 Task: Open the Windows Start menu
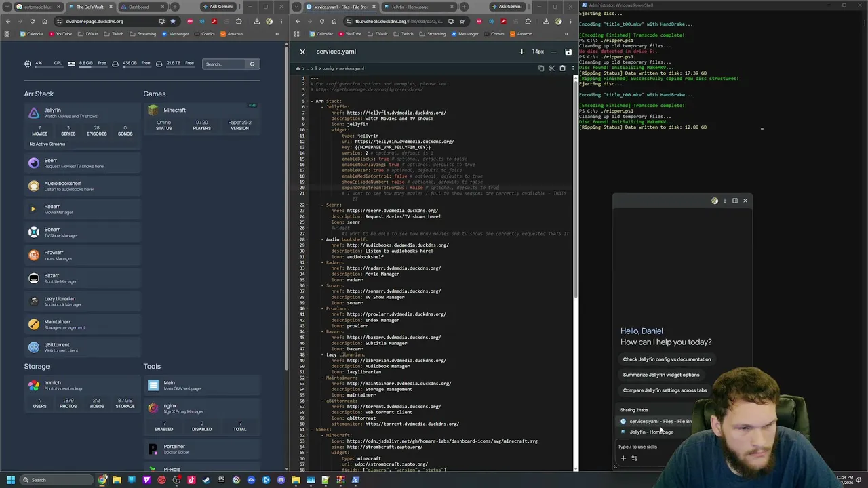pos(10,480)
